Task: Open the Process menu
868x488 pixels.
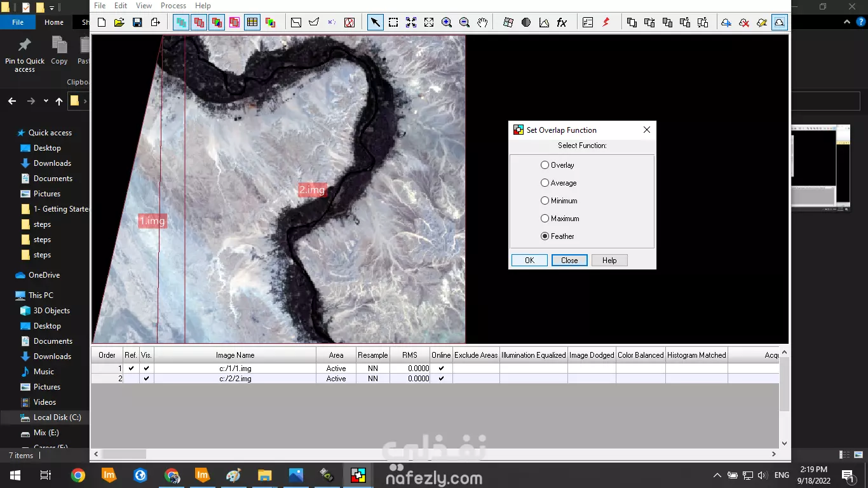Action: (x=173, y=5)
